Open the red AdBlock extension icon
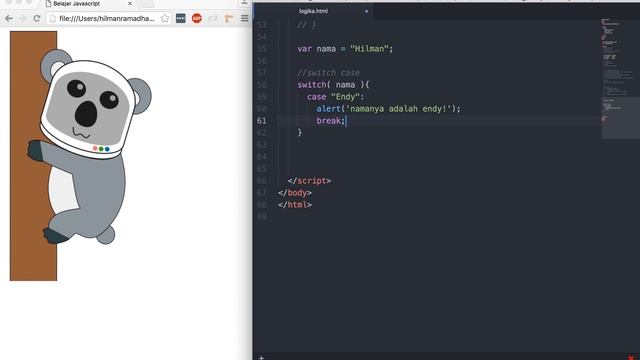Image resolution: width=640 pixels, height=360 pixels. (197, 18)
